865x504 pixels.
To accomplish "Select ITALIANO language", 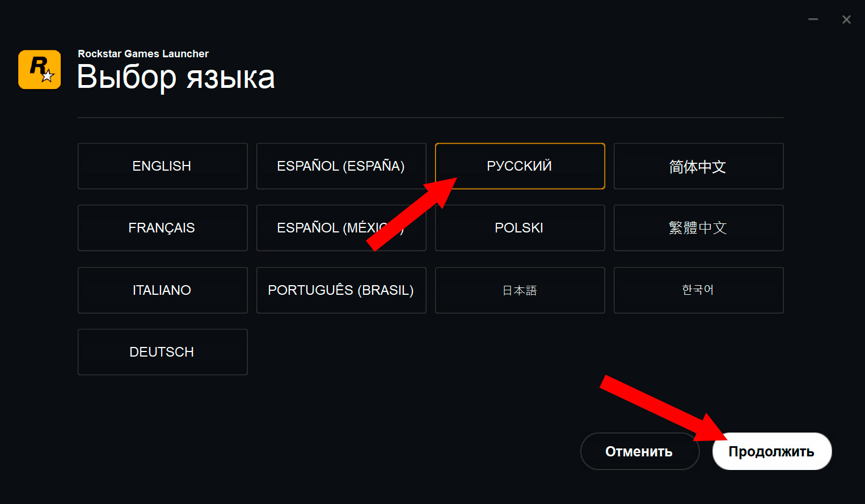I will (162, 290).
